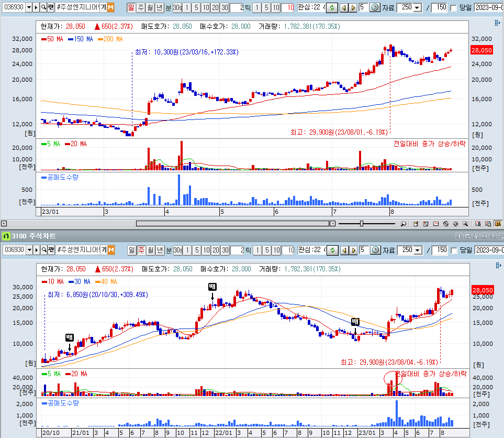504x438 pixels.
Task: Click the left yellow arrow in top chart toolbar
Action: tap(344, 8)
